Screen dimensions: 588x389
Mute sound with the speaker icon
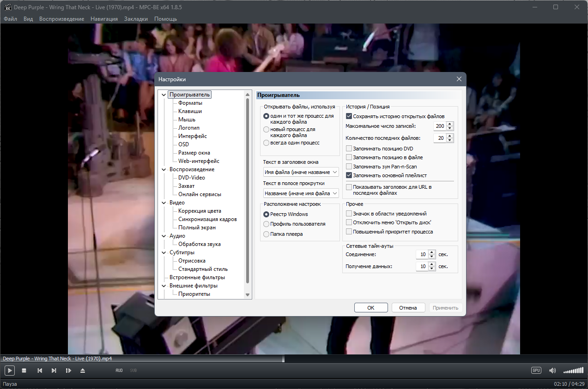click(x=552, y=371)
